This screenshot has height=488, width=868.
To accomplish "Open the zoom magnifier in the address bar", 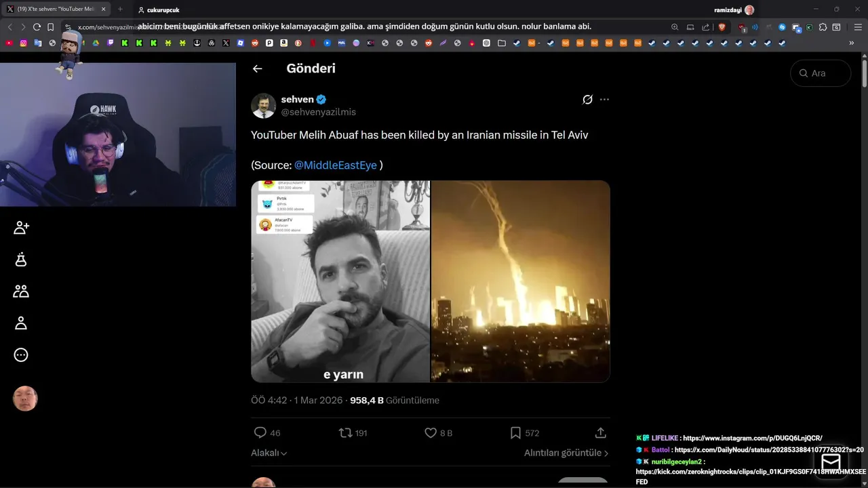I will pos(675,27).
